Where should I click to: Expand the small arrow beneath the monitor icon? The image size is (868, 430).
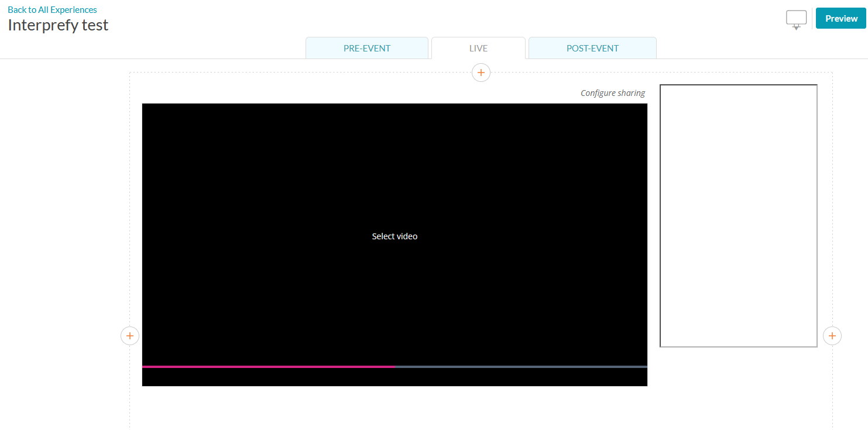[x=796, y=27]
